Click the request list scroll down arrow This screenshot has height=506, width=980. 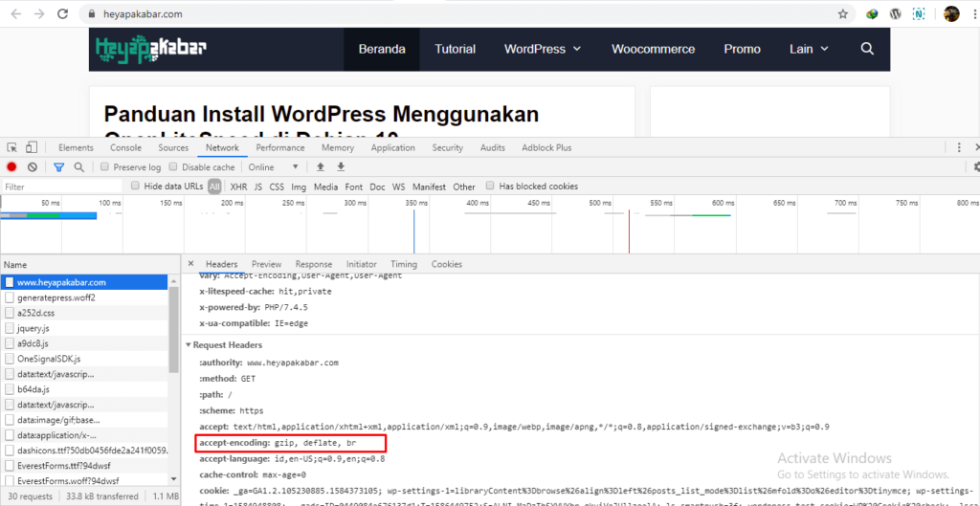point(174,478)
